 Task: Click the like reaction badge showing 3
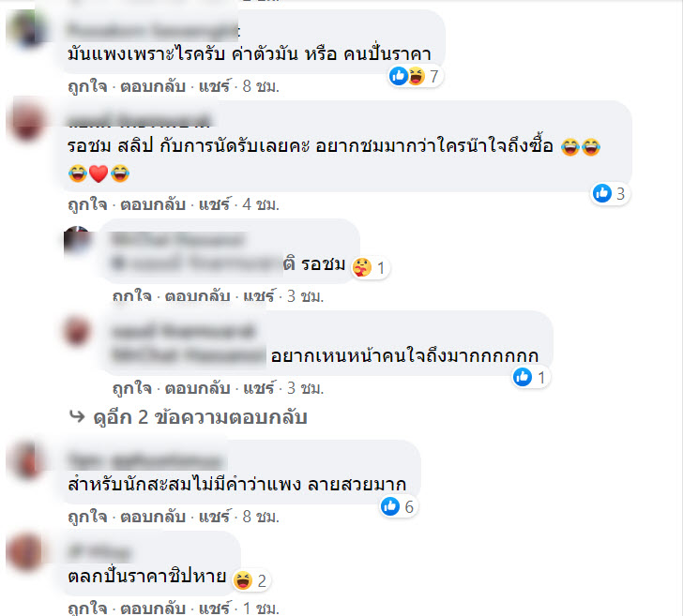pyautogui.click(x=610, y=193)
